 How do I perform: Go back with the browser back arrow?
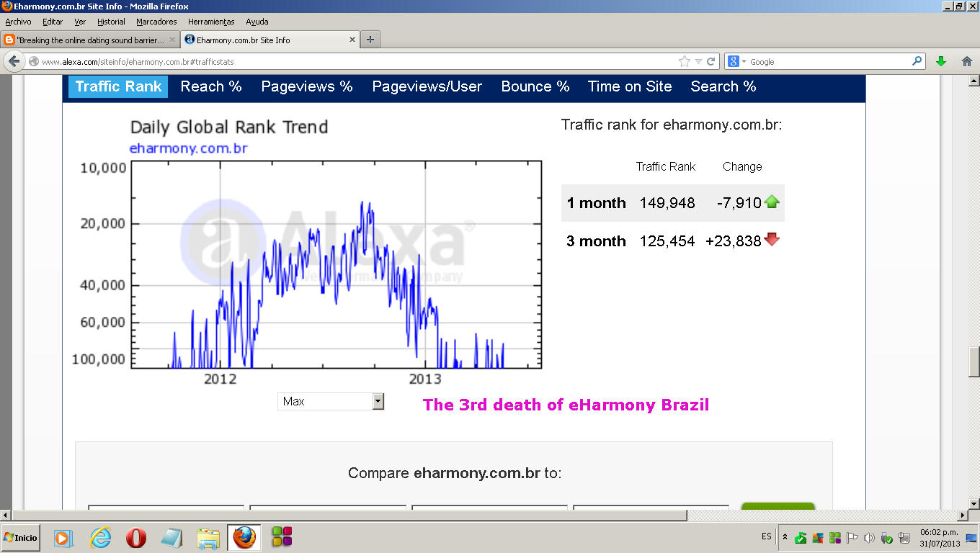tap(14, 62)
